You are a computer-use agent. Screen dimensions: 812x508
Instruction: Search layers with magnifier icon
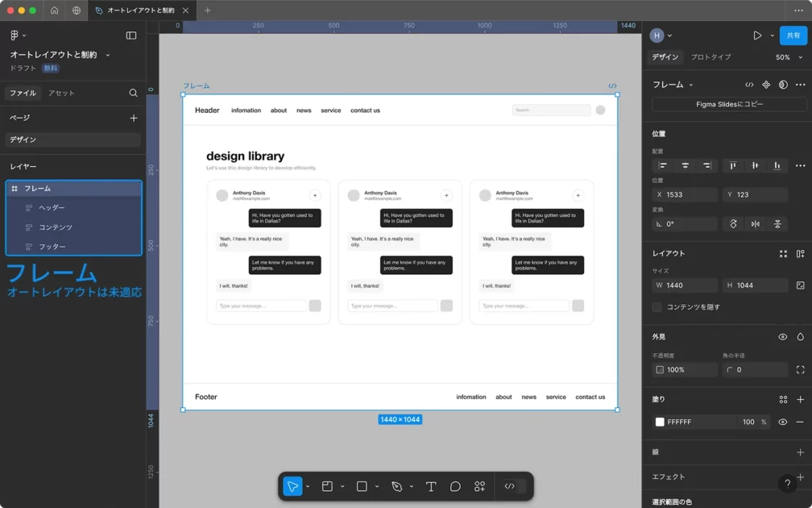[134, 93]
